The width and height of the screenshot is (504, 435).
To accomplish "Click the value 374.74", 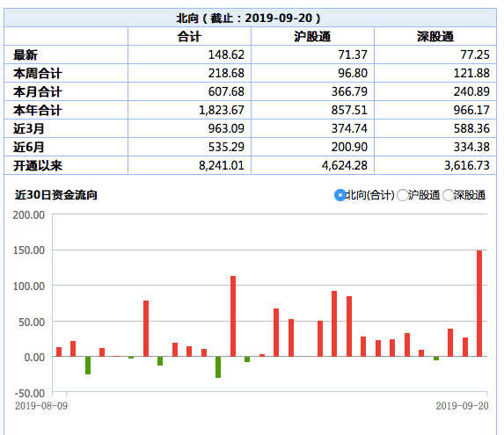I will [349, 128].
